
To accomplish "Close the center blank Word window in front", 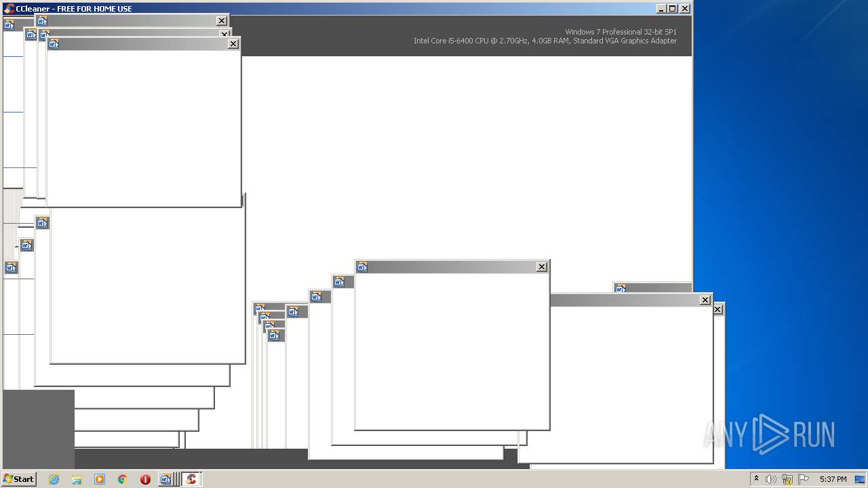I will 542,267.
